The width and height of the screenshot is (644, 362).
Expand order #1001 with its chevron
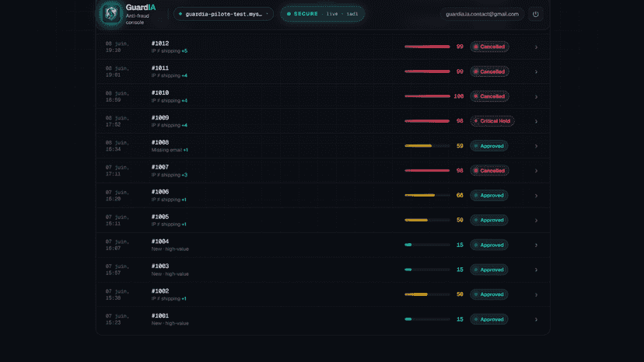[536, 319]
